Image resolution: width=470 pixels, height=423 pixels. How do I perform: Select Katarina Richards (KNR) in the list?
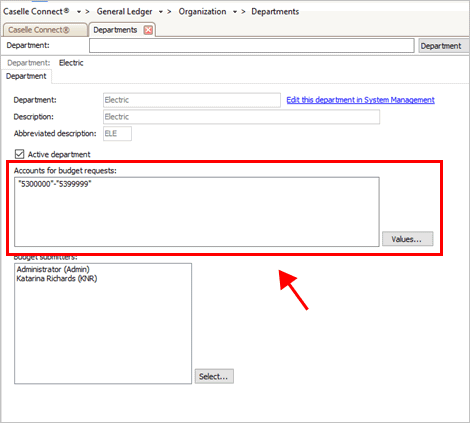(57, 278)
